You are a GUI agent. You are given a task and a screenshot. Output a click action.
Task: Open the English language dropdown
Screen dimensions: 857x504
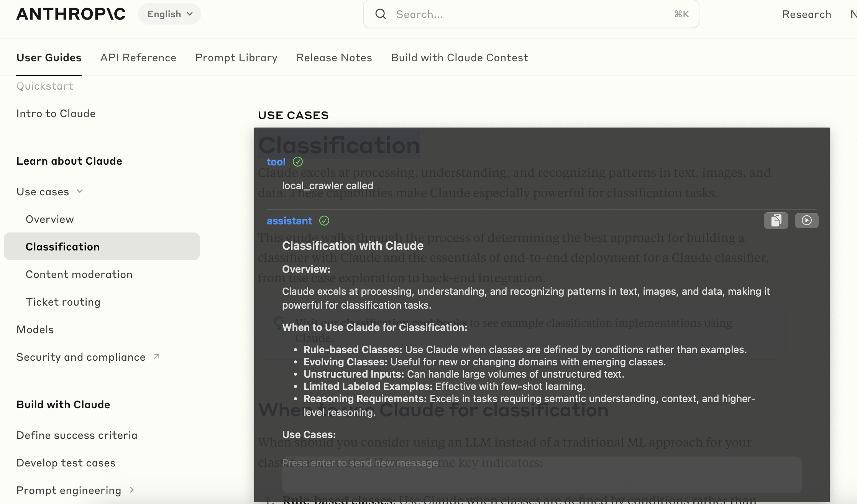[169, 14]
